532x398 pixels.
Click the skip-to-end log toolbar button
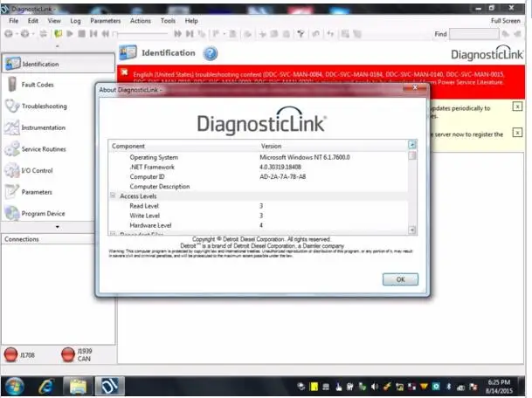pos(190,33)
